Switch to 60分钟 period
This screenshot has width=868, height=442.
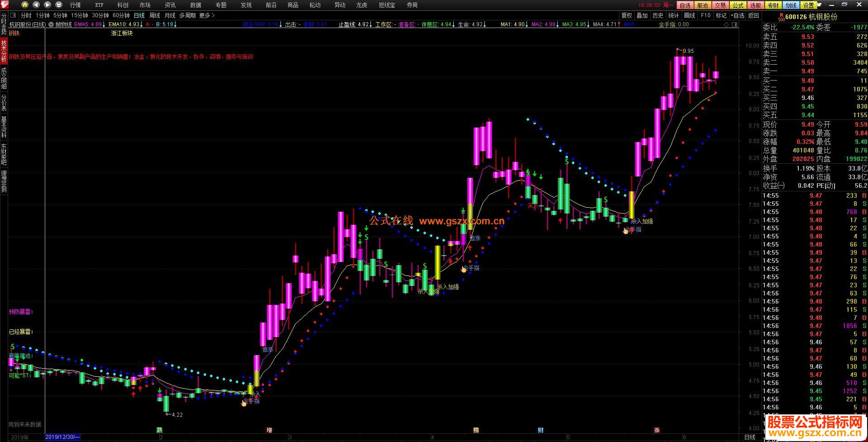[x=121, y=15]
